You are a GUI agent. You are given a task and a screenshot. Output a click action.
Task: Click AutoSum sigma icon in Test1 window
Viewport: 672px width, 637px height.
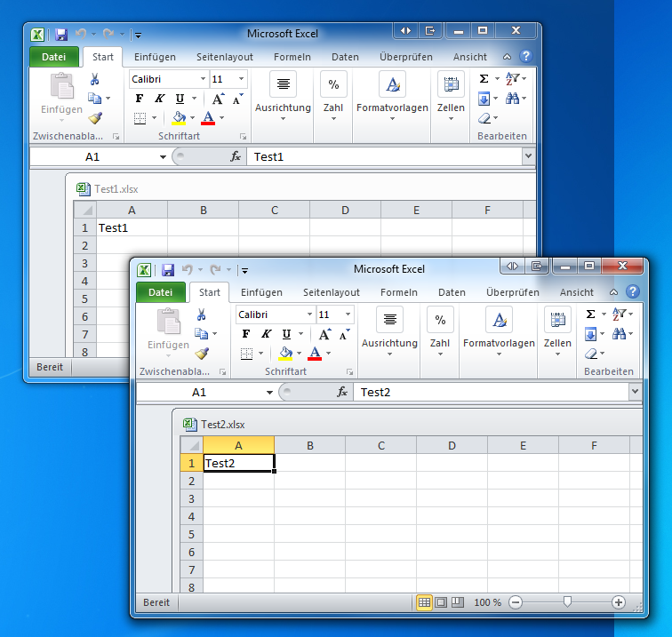pos(484,78)
